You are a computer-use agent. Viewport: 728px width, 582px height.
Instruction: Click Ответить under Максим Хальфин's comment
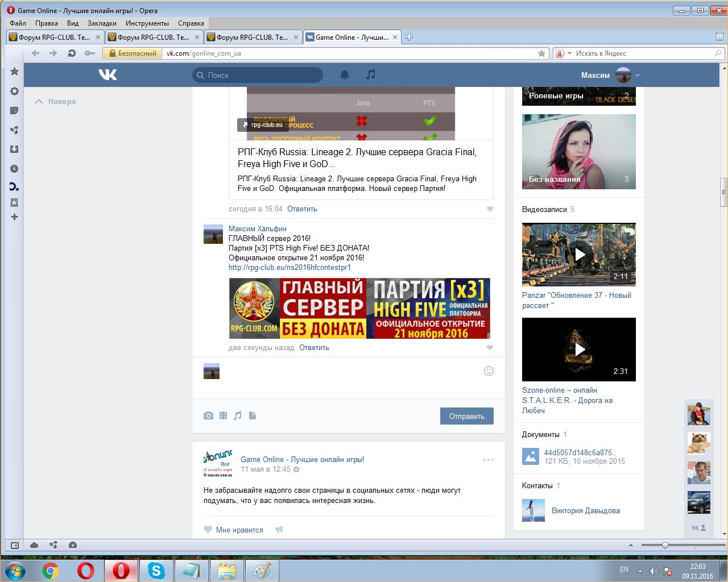(314, 347)
